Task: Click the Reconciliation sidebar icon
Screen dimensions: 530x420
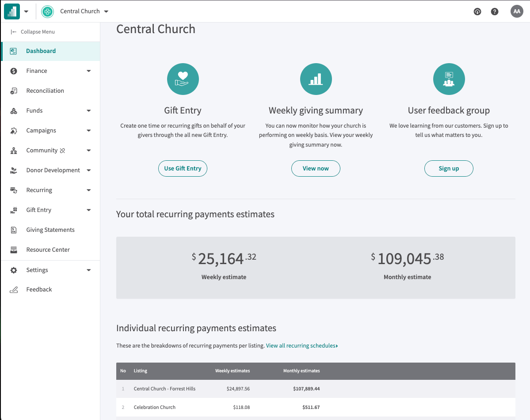Action: point(14,91)
